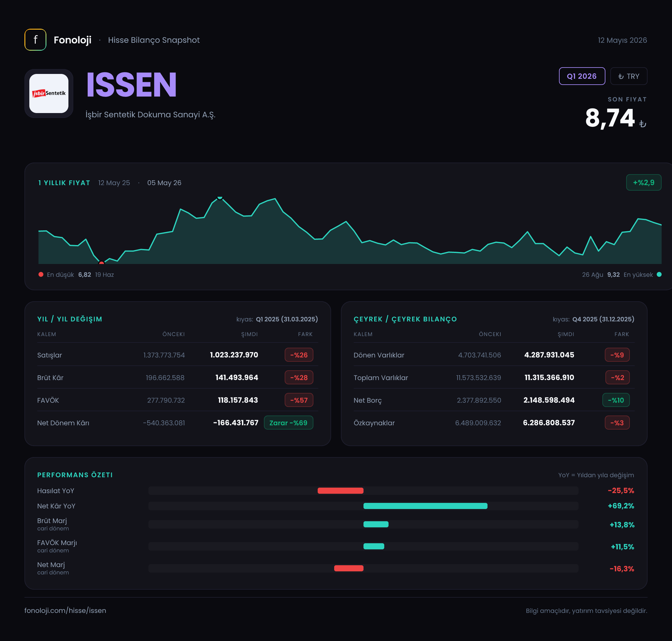672x641 pixels.
Task: Click the ÇEYREK / ÇEYREK BİLANÇO heading
Action: point(405,319)
